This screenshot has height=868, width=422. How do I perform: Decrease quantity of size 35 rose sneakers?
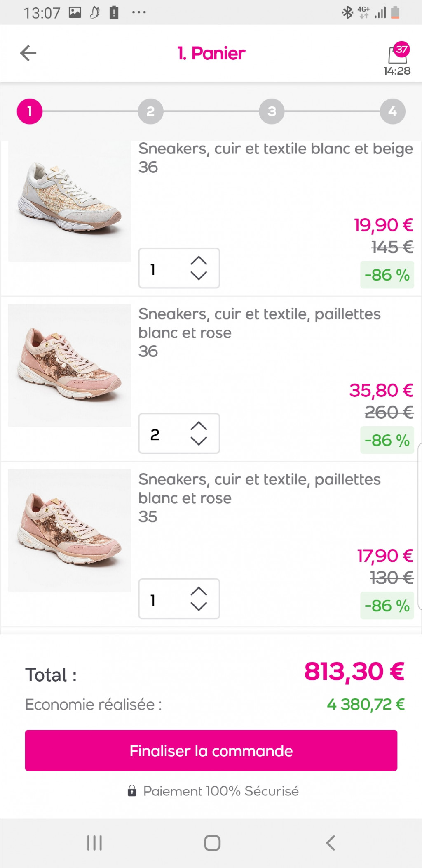click(x=199, y=606)
